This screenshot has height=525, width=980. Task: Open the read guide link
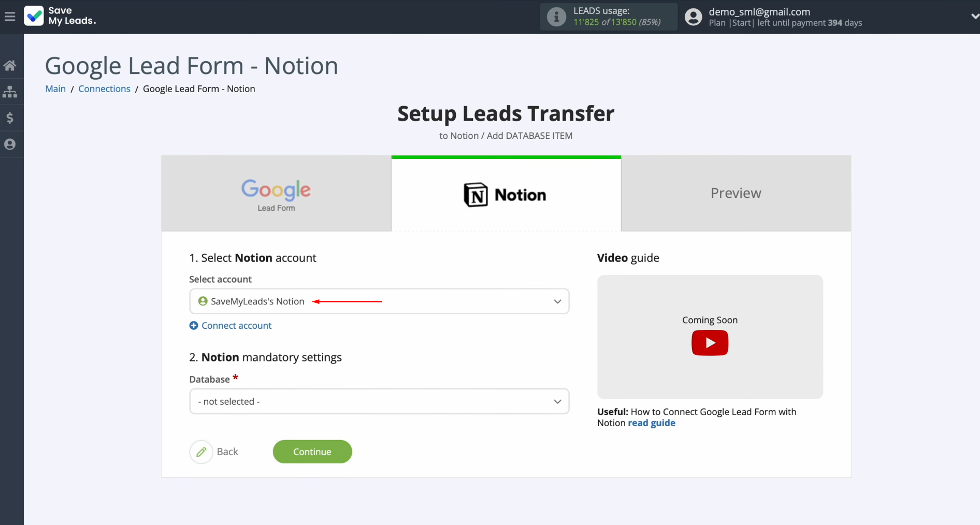(x=652, y=423)
